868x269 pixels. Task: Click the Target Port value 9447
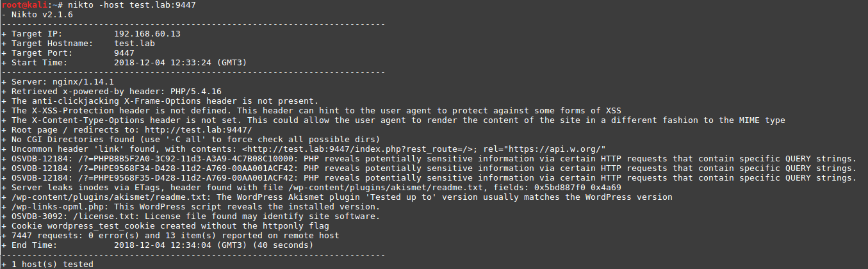pyautogui.click(x=125, y=53)
